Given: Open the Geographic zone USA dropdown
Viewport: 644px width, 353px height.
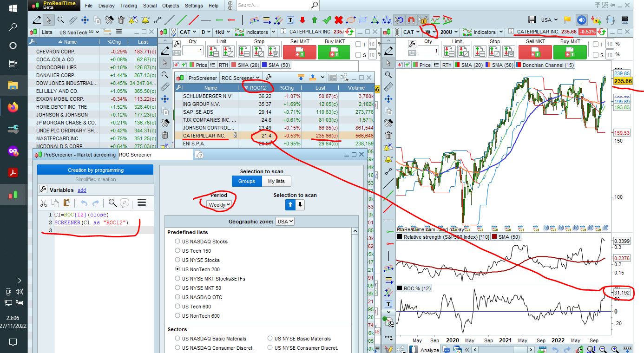Looking at the screenshot, I should point(285,222).
